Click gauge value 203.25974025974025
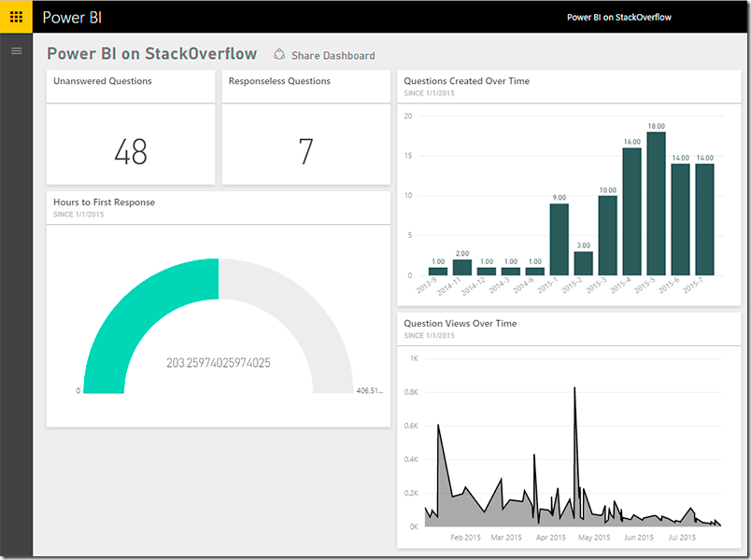Image resolution: width=751 pixels, height=560 pixels. 219,363
